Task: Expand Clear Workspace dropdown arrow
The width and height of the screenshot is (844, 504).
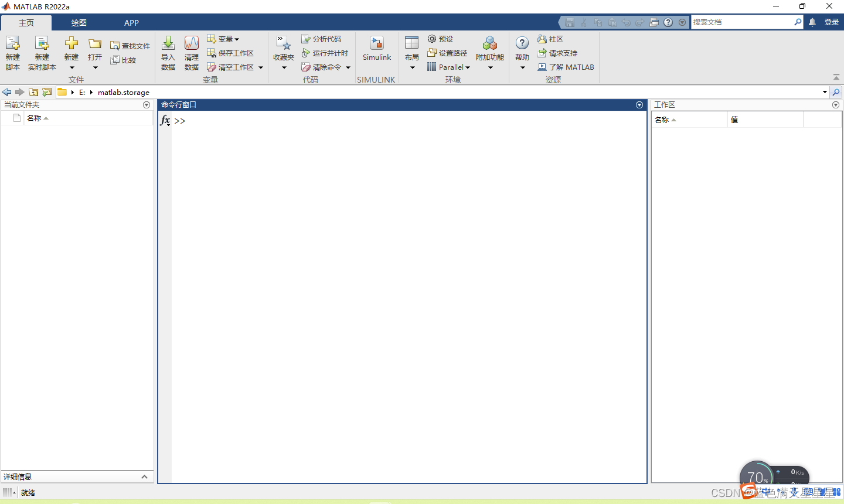Action: tap(261, 67)
